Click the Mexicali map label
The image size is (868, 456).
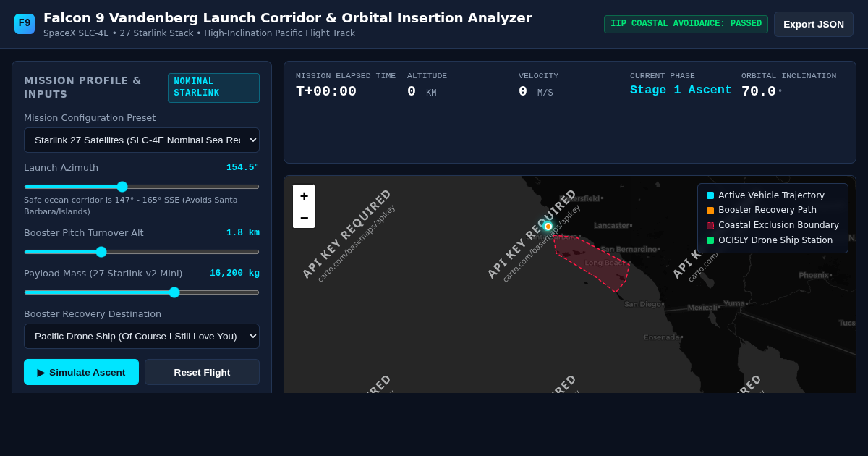(x=703, y=308)
